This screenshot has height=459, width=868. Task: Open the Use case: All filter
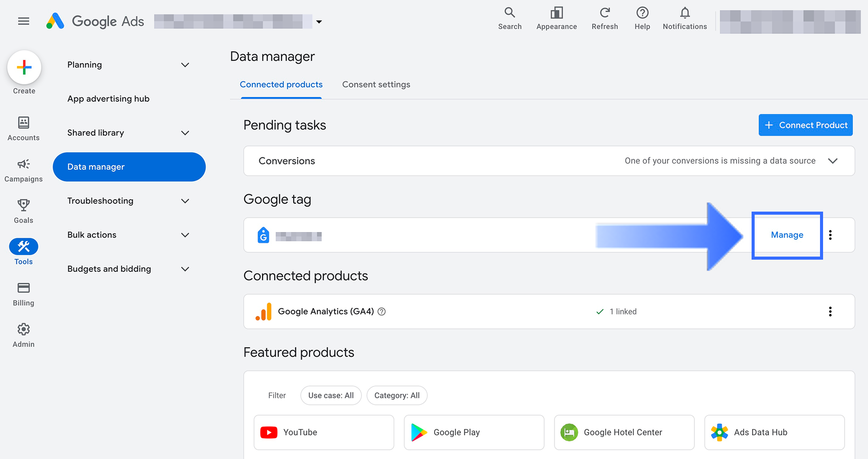(331, 396)
